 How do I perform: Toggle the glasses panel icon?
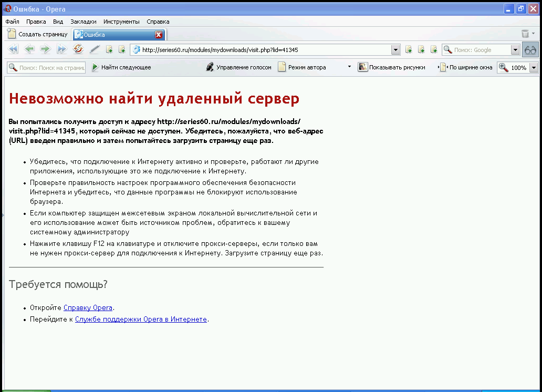(x=530, y=50)
